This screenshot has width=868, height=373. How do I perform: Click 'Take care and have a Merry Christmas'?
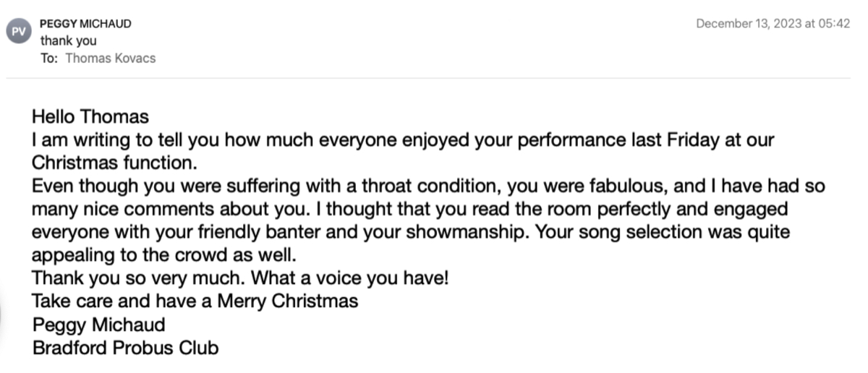[x=195, y=301]
